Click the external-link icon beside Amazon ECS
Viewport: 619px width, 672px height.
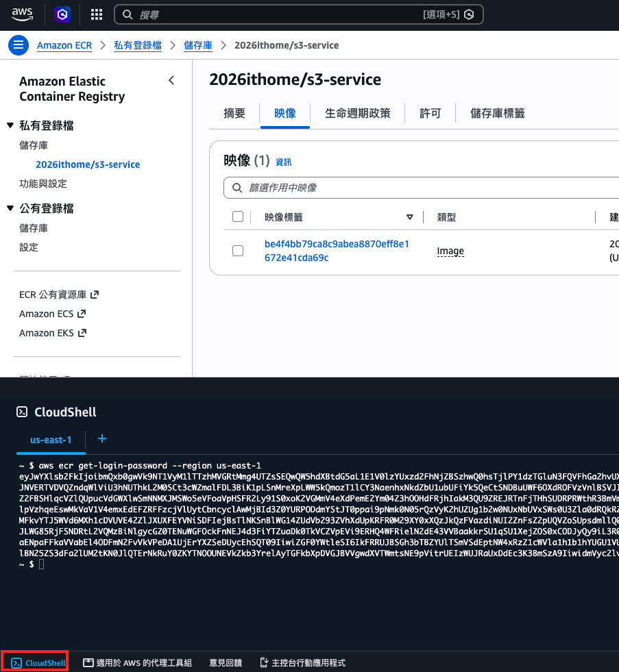(82, 314)
